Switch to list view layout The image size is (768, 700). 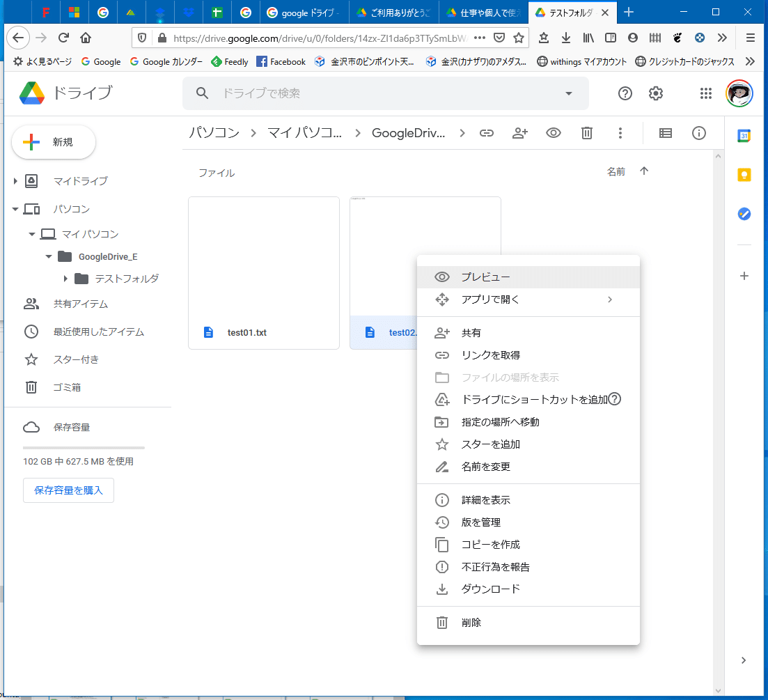pos(665,132)
